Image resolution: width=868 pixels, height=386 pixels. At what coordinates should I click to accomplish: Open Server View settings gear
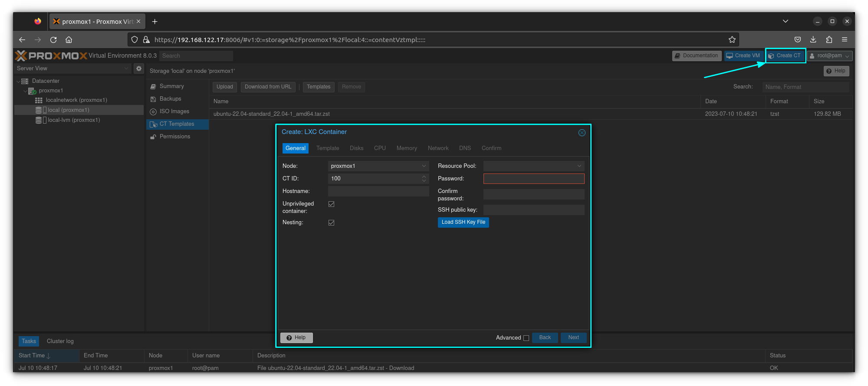(x=139, y=69)
